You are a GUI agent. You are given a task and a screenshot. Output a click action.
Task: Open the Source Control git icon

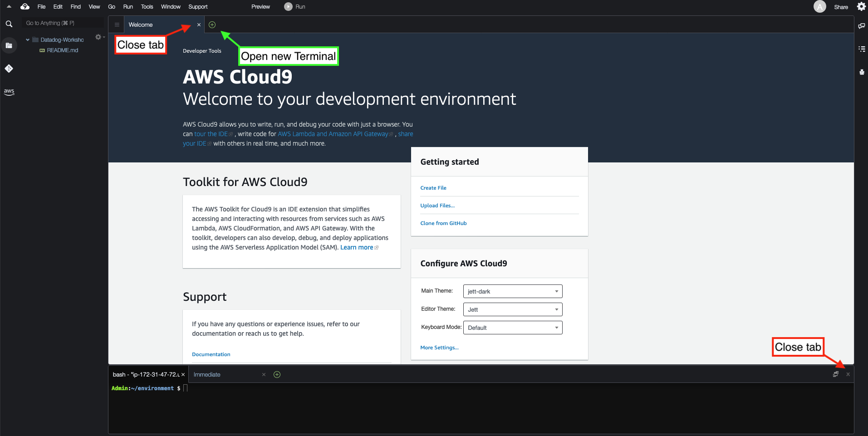(9, 69)
